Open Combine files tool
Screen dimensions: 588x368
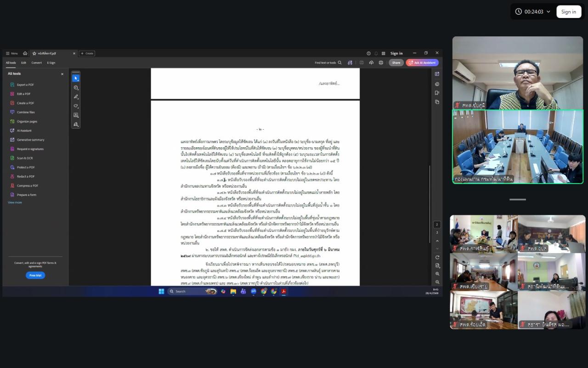point(23,112)
